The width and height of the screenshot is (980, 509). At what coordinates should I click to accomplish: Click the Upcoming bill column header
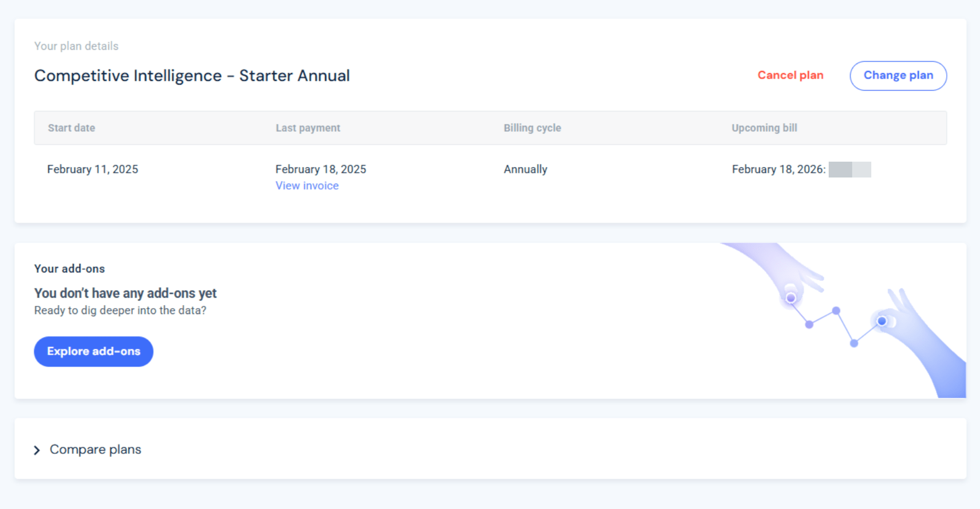[x=764, y=128]
